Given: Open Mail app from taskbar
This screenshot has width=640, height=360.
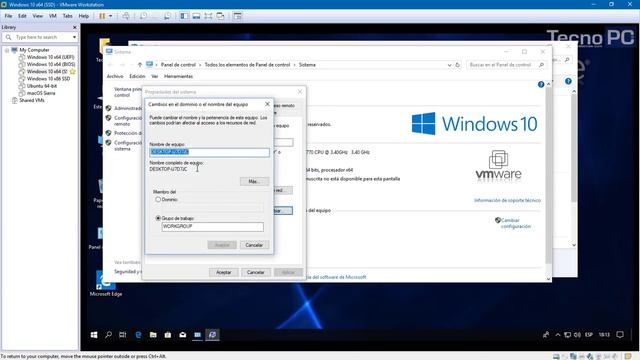Looking at the screenshot, I should 183,335.
